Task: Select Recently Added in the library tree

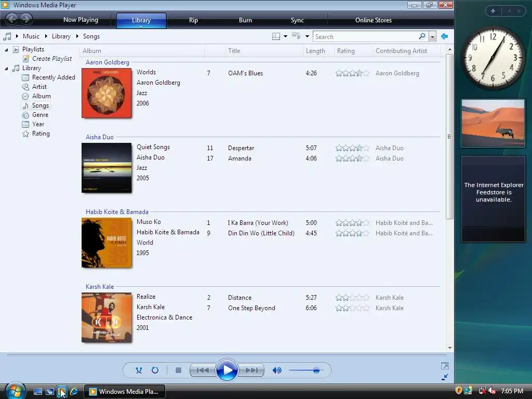Action: (54, 77)
